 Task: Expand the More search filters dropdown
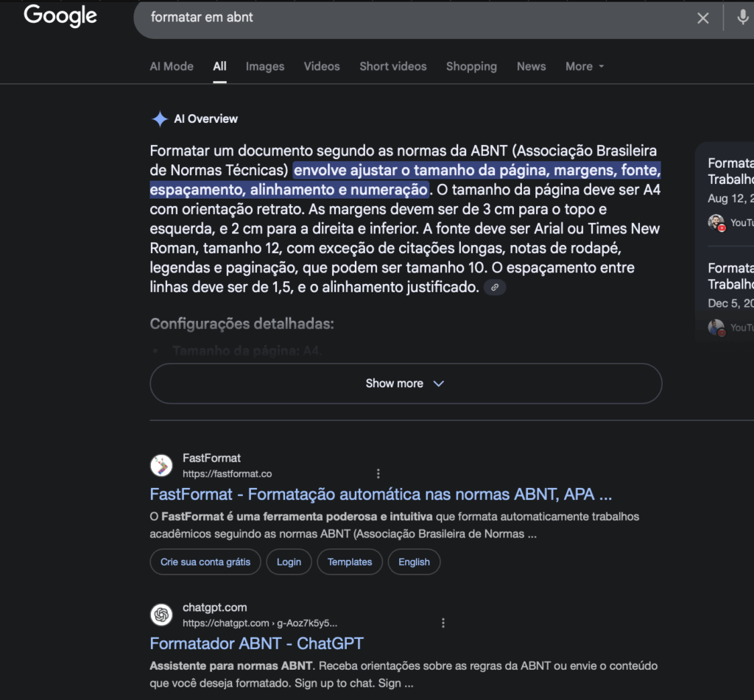[585, 66]
